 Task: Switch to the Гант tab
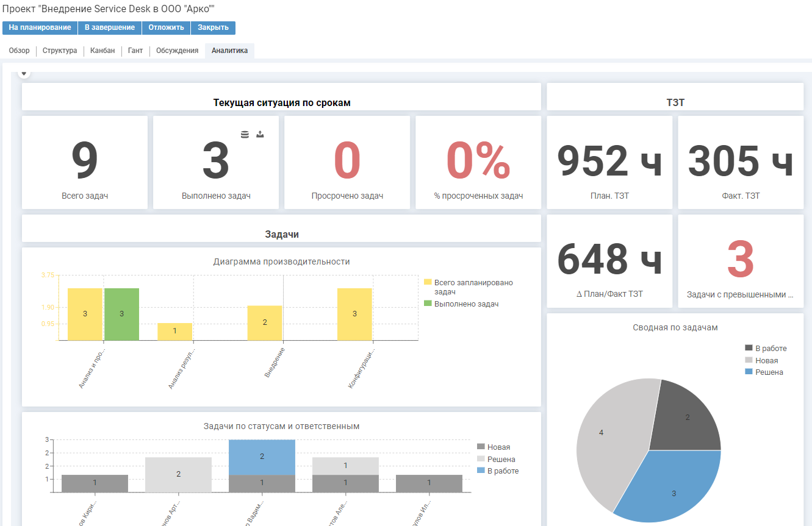click(135, 51)
